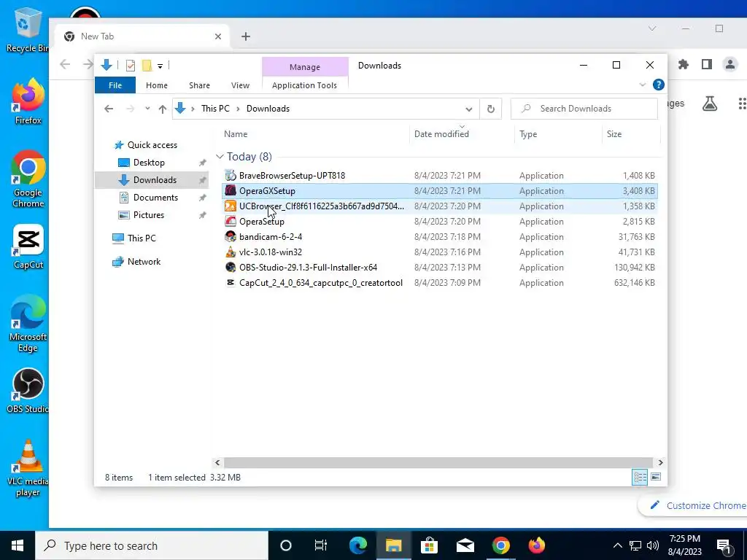This screenshot has height=560, width=747.
Task: Click the Properties icon in the quick access toolbar
Action: (130, 66)
